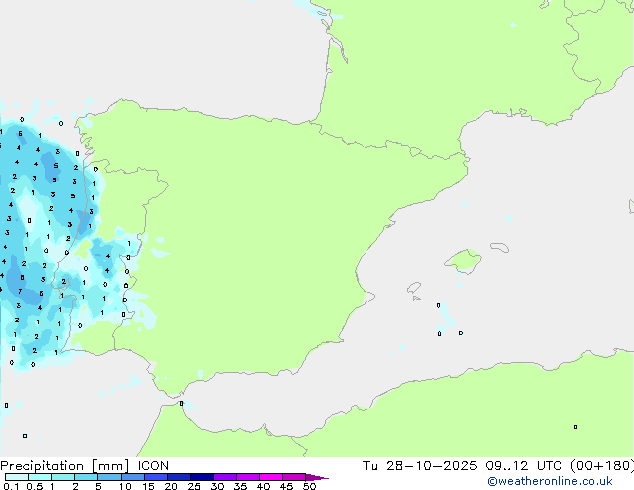Click the '45' legend scale label
Image resolution: width=634 pixels, height=490 pixels.
pos(286,486)
